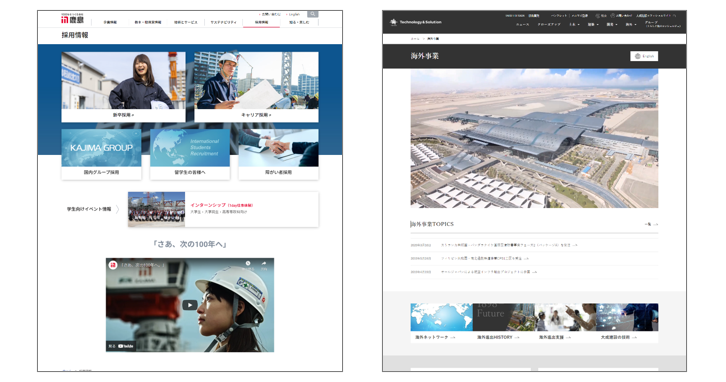
Task: Open International Students Recruitment tile
Action: pyautogui.click(x=190, y=154)
